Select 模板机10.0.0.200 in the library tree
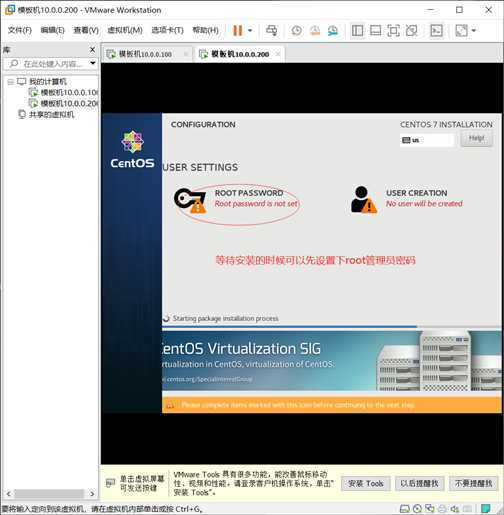The width and height of the screenshot is (504, 515). [x=69, y=104]
